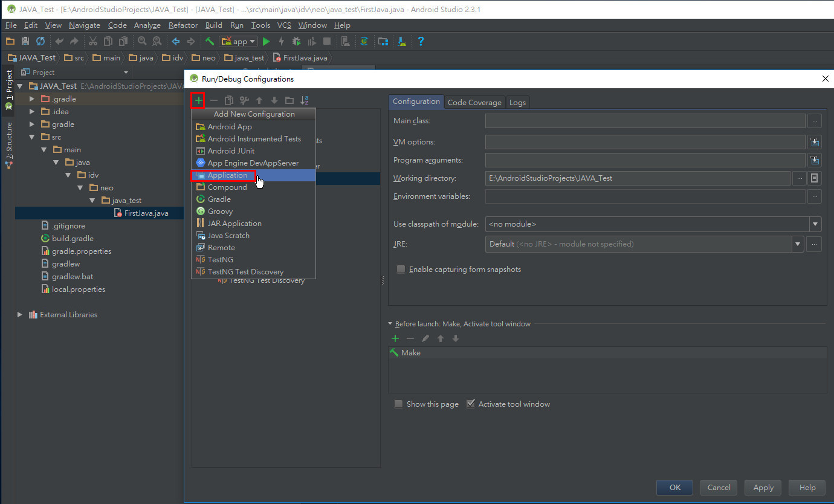Collapse the Before launch section
The width and height of the screenshot is (834, 504).
(390, 324)
